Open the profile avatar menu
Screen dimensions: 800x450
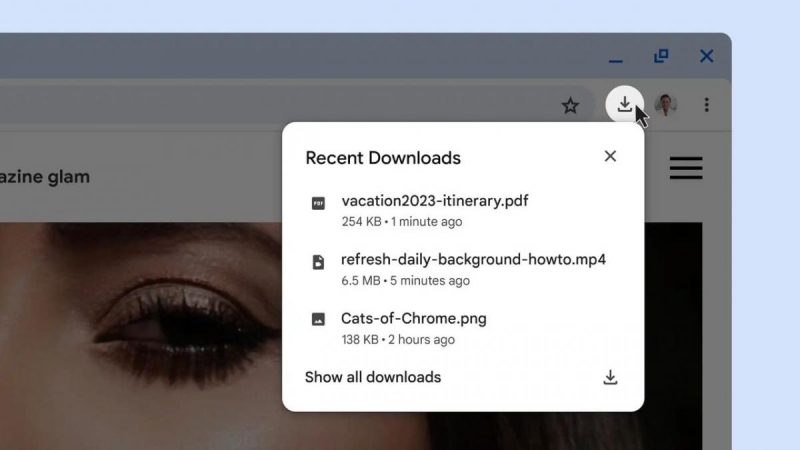pyautogui.click(x=665, y=105)
